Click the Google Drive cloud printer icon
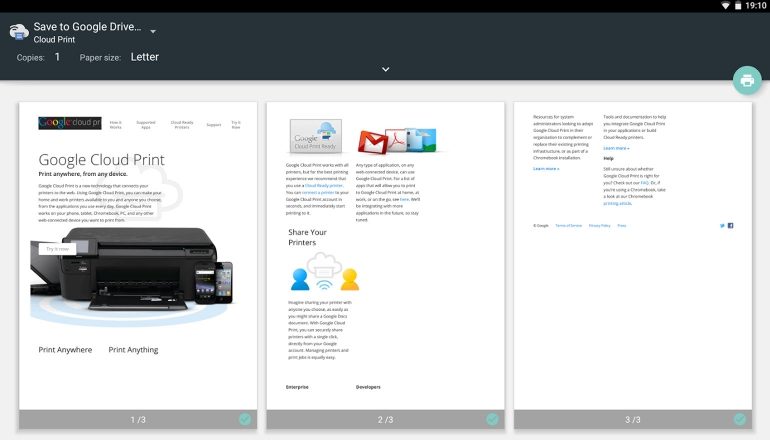770x440 pixels. [18, 32]
